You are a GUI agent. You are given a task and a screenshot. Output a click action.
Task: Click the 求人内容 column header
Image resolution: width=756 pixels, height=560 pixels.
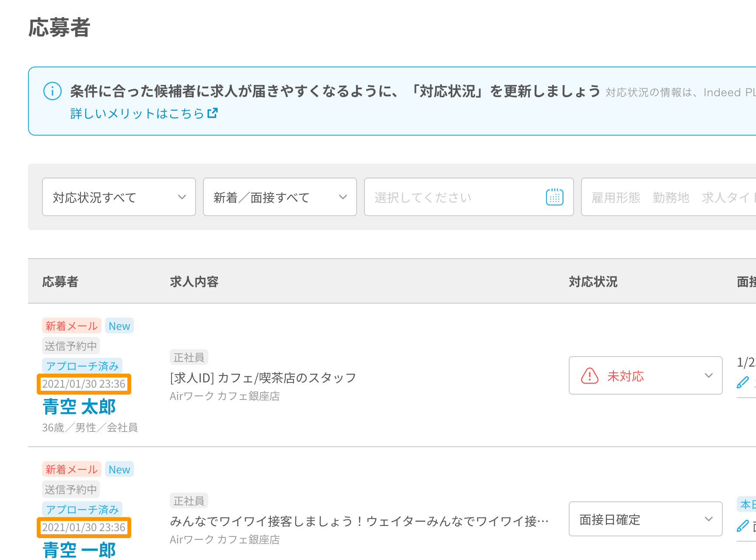194,282
